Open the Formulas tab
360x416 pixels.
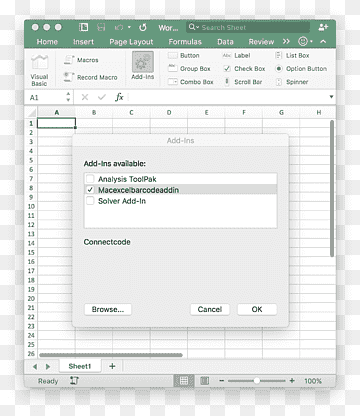(185, 42)
